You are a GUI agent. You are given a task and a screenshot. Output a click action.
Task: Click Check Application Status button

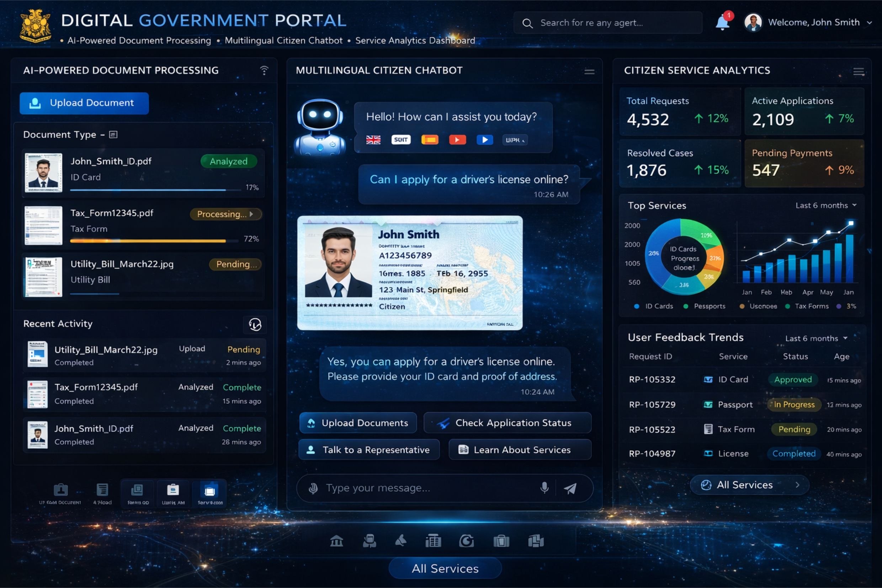(507, 423)
